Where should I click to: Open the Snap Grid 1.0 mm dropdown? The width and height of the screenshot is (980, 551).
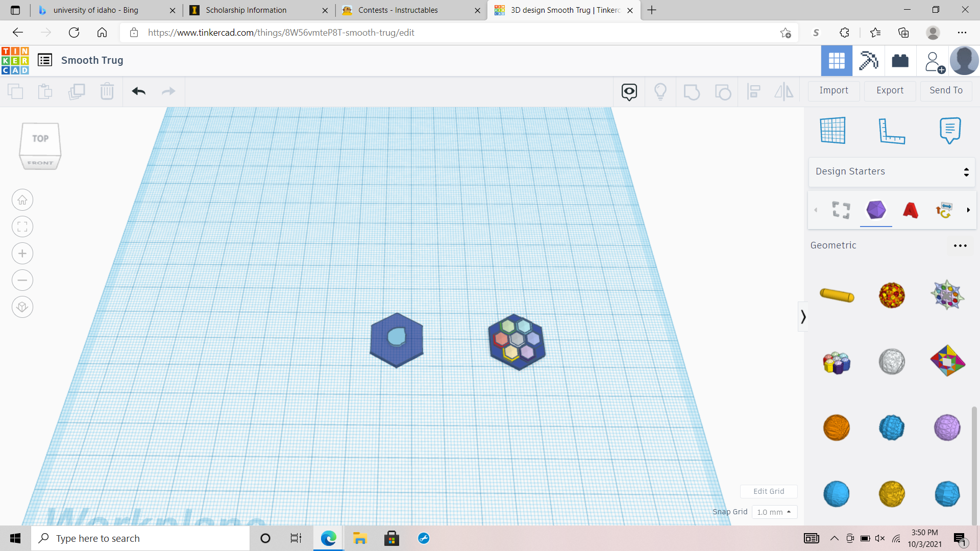click(774, 512)
